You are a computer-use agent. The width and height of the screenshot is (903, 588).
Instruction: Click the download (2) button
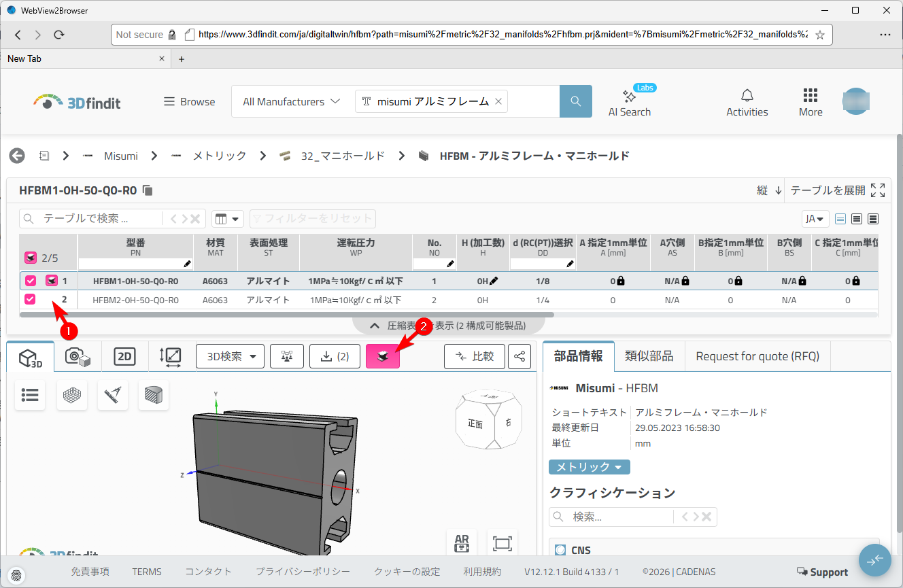[334, 356]
